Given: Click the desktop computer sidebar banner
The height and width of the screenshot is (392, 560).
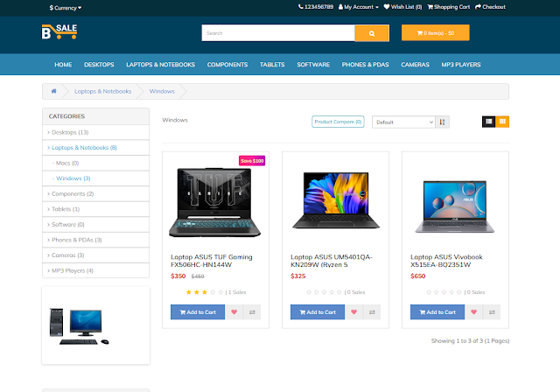Looking at the screenshot, I should (x=95, y=325).
